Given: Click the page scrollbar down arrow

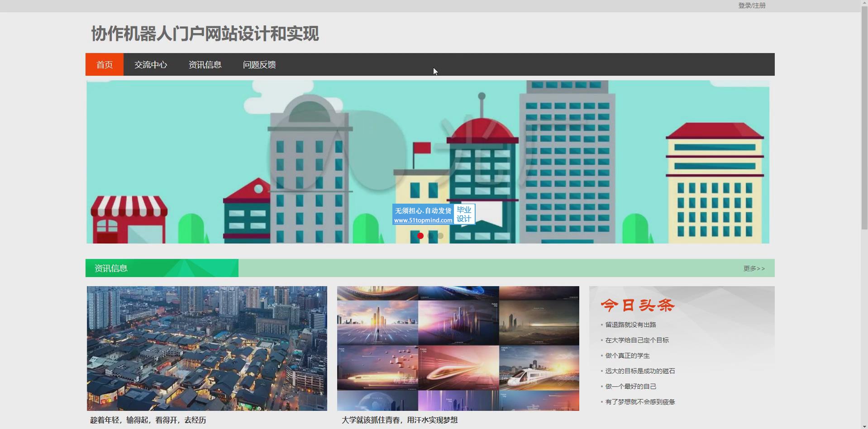Looking at the screenshot, I should (x=864, y=425).
